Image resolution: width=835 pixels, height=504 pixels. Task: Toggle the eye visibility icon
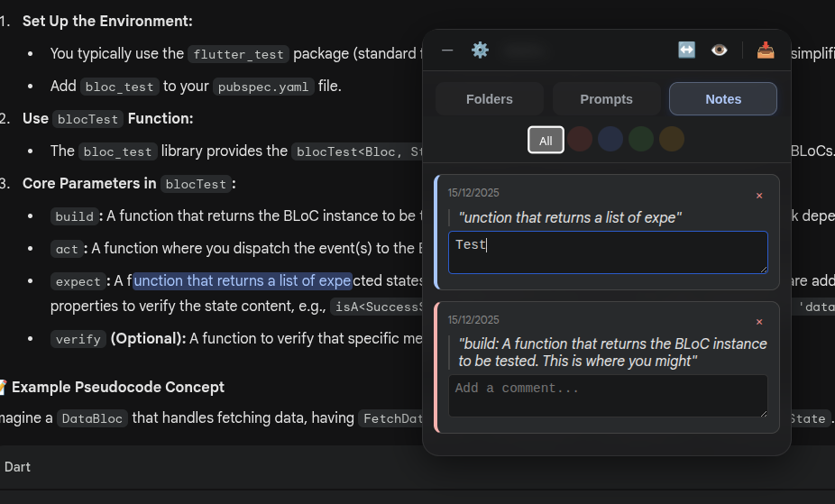point(719,50)
